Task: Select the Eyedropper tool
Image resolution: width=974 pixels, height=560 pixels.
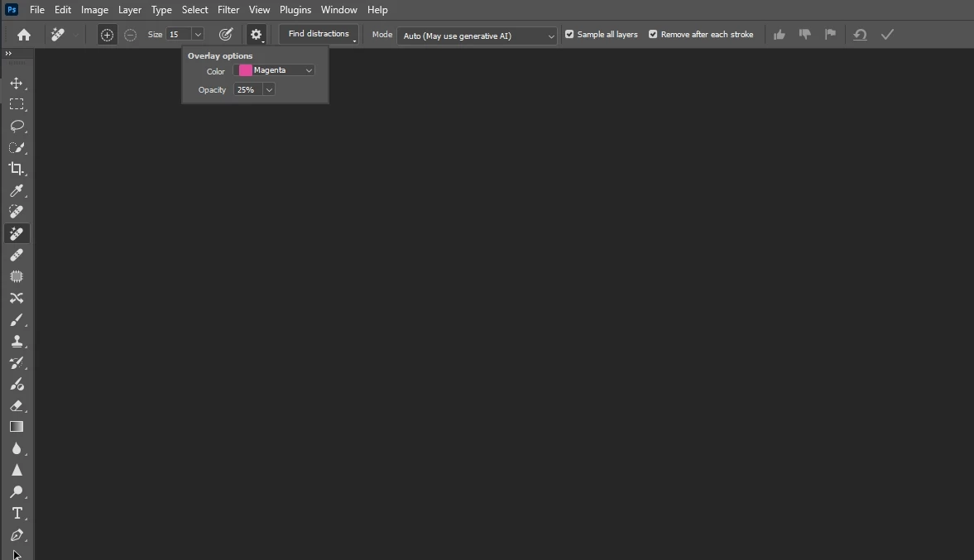Action: 17,190
